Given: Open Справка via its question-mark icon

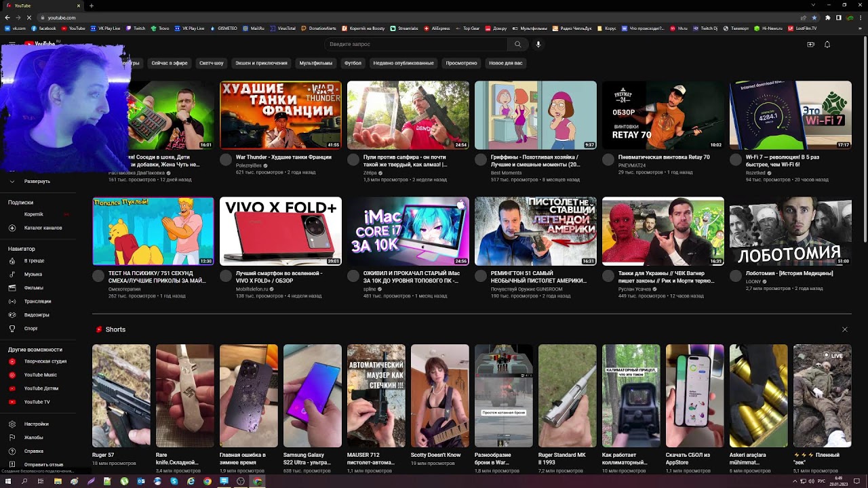Looking at the screenshot, I should [12, 451].
